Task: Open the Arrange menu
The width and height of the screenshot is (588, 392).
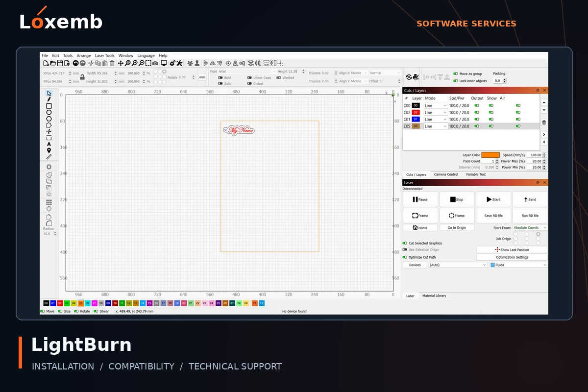Action: (x=84, y=55)
